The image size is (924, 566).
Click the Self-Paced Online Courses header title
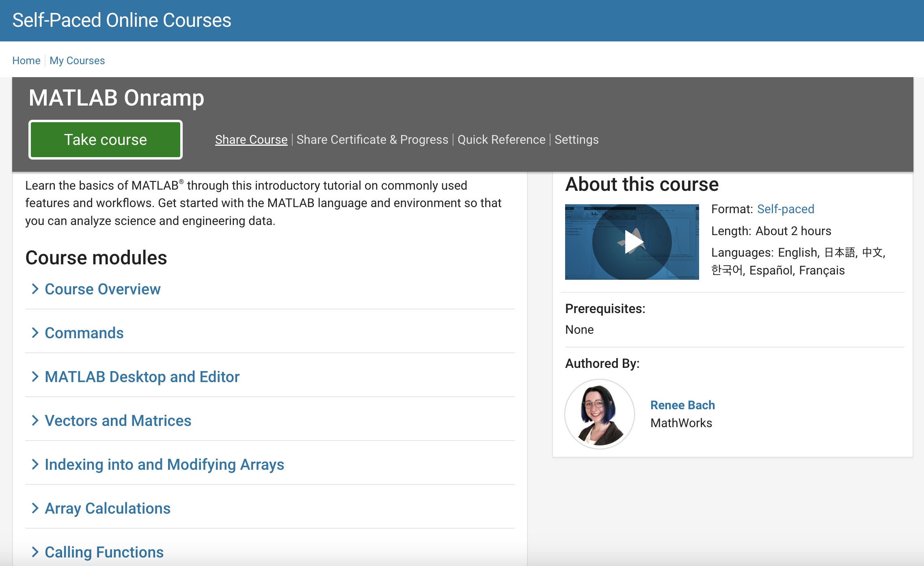pyautogui.click(x=122, y=20)
